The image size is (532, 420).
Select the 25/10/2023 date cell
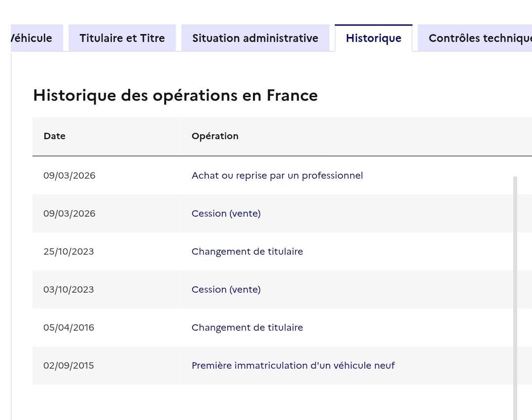[69, 251]
